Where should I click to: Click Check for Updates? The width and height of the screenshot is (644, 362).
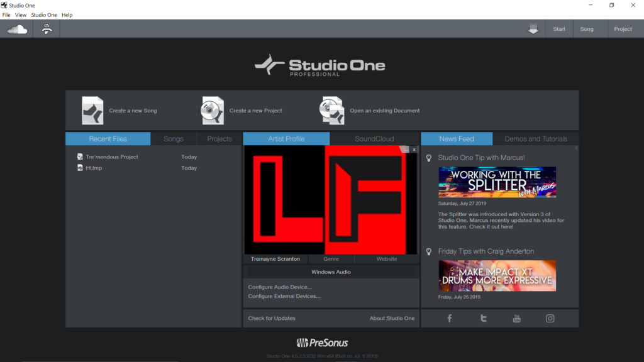272,318
